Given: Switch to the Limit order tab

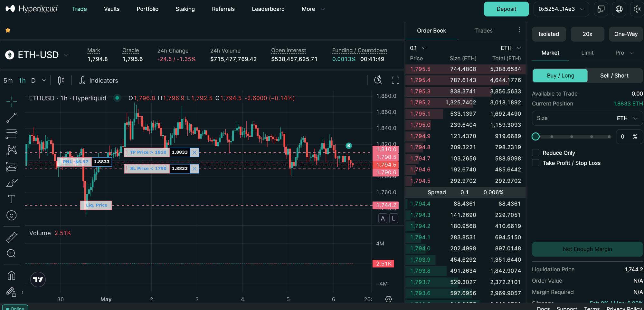Looking at the screenshot, I should 587,53.
